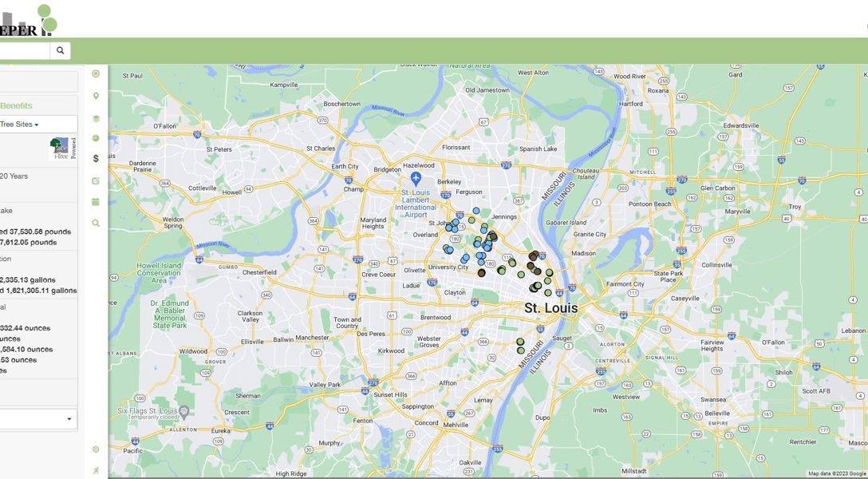This screenshot has width=868, height=479.
Task: Click the 'Pontoon Beach' map label
Action: coord(650,204)
